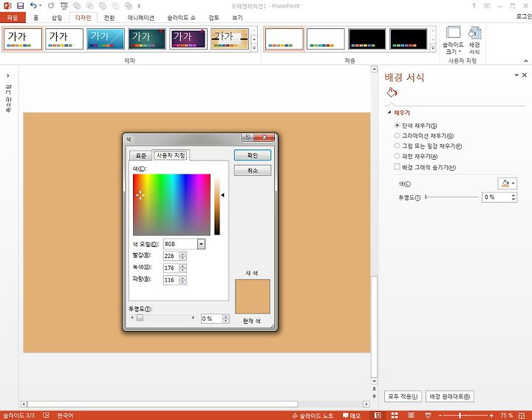Click the Save icon in quick access toolbar
Screen dimensions: 532x420
coord(21,6)
